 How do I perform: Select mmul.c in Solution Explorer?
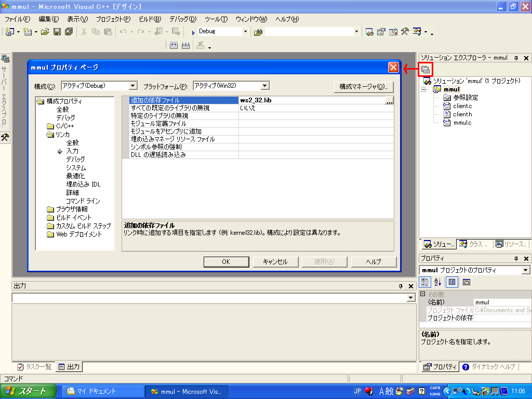click(x=462, y=123)
